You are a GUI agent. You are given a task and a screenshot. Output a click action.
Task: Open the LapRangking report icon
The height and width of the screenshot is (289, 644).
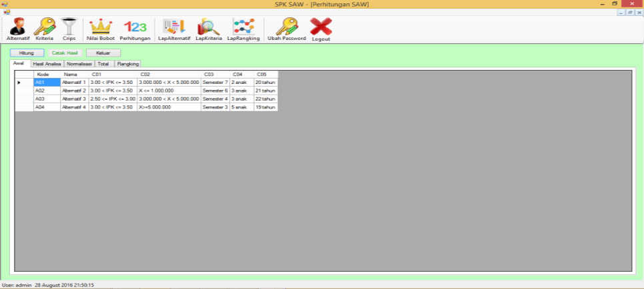pos(243,29)
